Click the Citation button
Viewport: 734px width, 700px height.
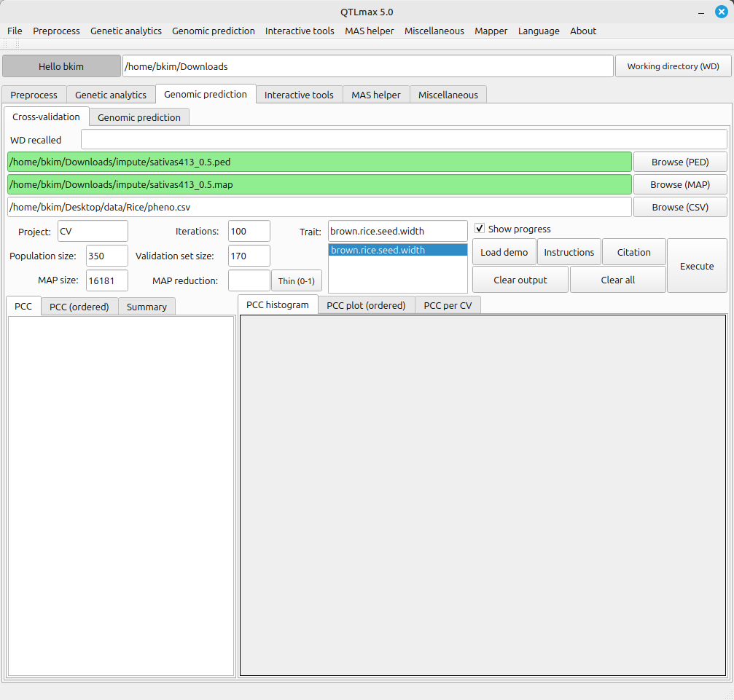633,252
